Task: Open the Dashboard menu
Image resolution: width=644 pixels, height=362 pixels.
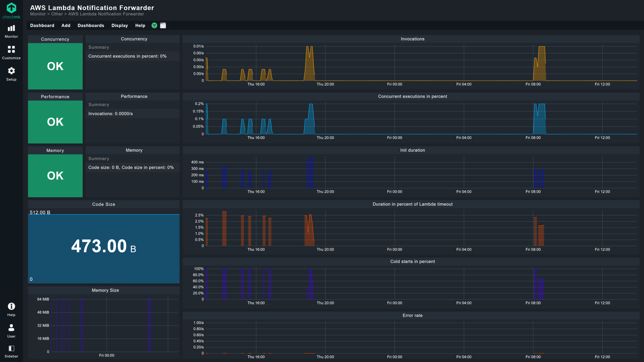Action: [42, 25]
